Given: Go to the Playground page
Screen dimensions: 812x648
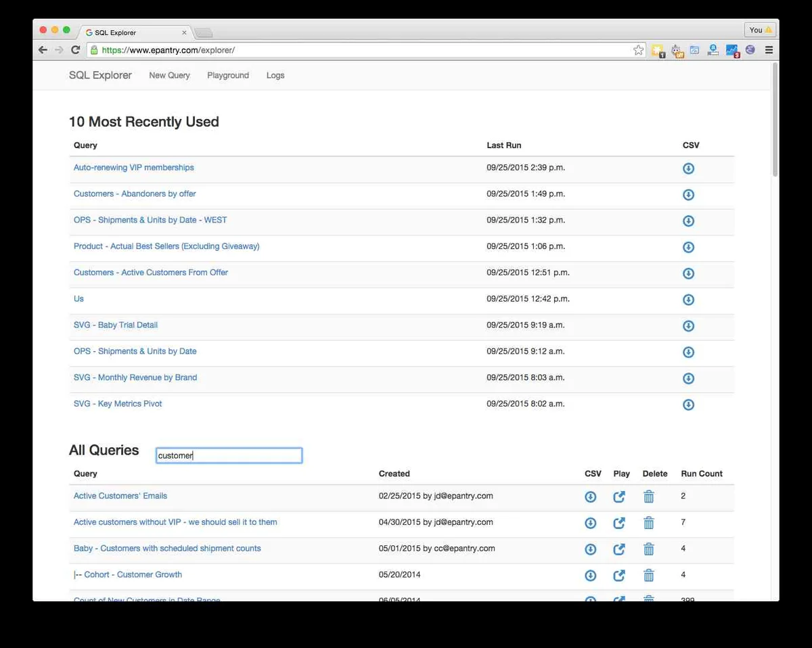Looking at the screenshot, I should tap(228, 75).
